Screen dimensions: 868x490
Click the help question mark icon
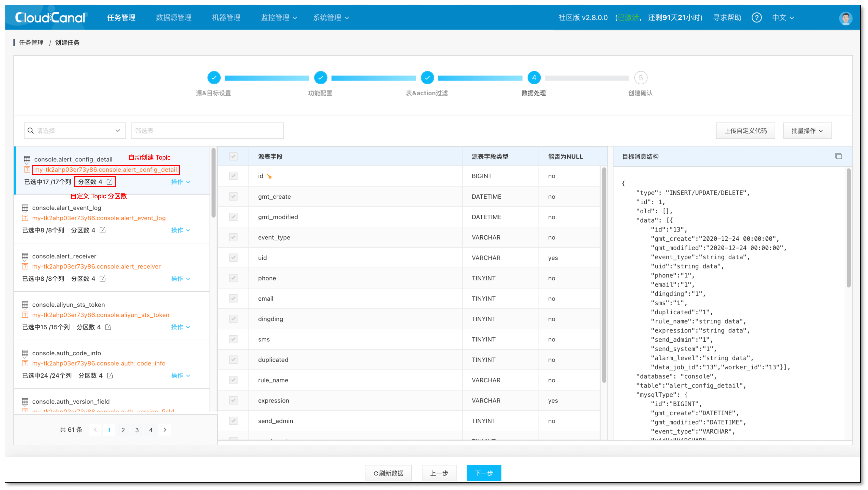click(x=756, y=18)
